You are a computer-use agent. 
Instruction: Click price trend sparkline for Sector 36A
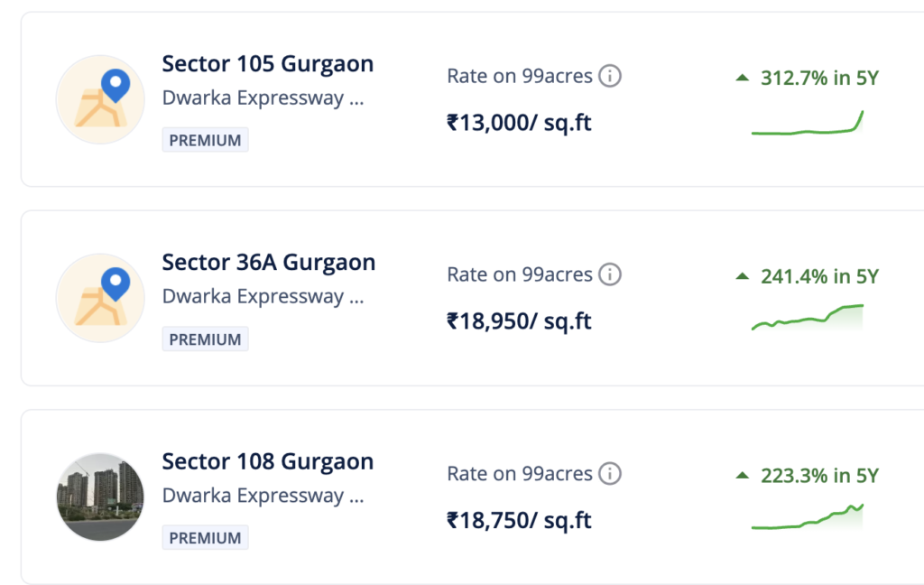(808, 317)
